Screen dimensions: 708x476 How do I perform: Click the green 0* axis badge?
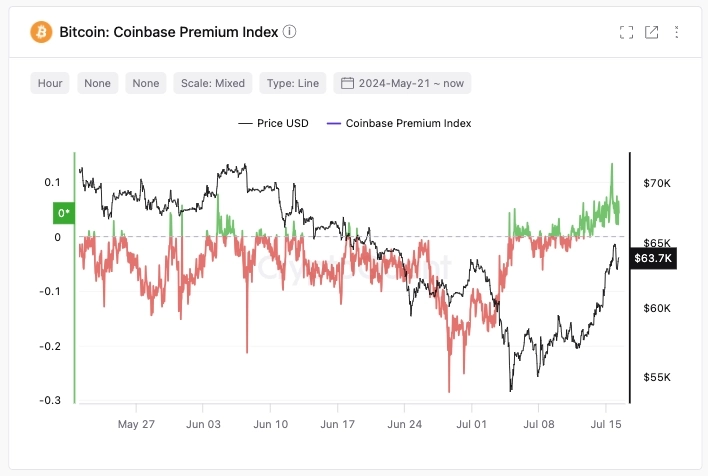(63, 213)
